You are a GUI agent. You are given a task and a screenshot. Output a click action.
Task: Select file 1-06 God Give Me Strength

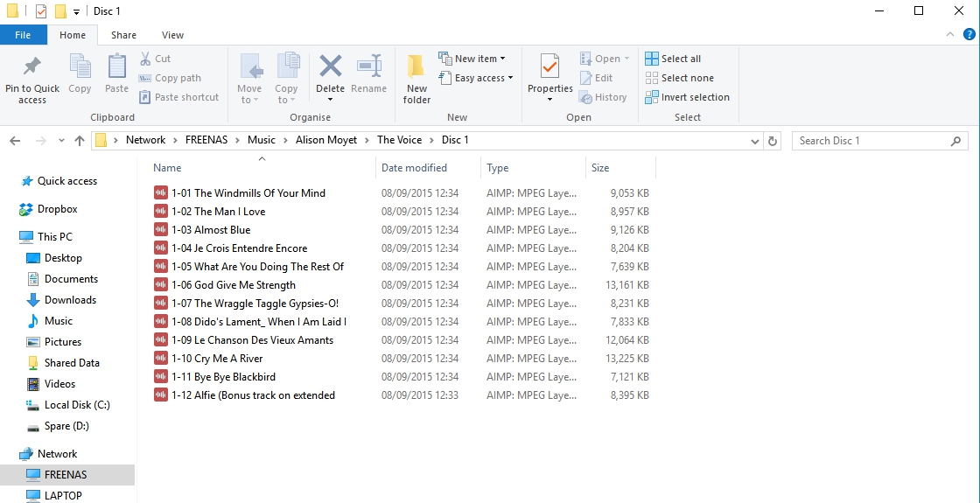click(233, 285)
